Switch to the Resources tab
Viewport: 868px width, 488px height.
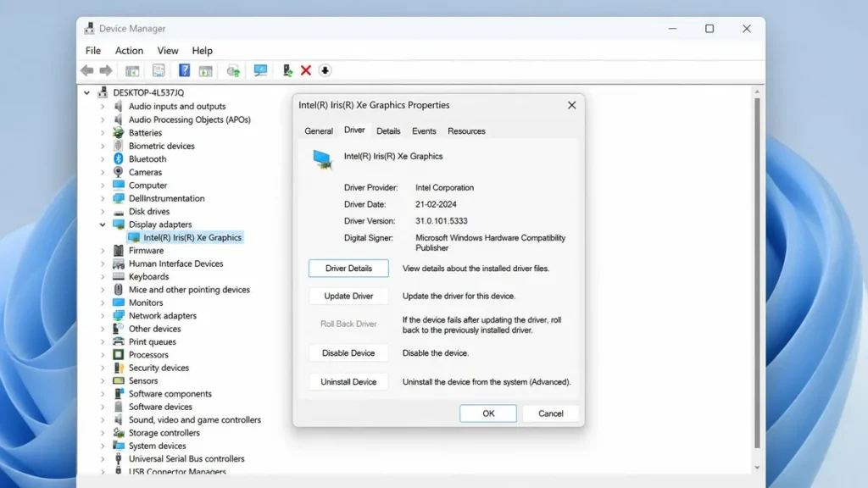coord(467,131)
